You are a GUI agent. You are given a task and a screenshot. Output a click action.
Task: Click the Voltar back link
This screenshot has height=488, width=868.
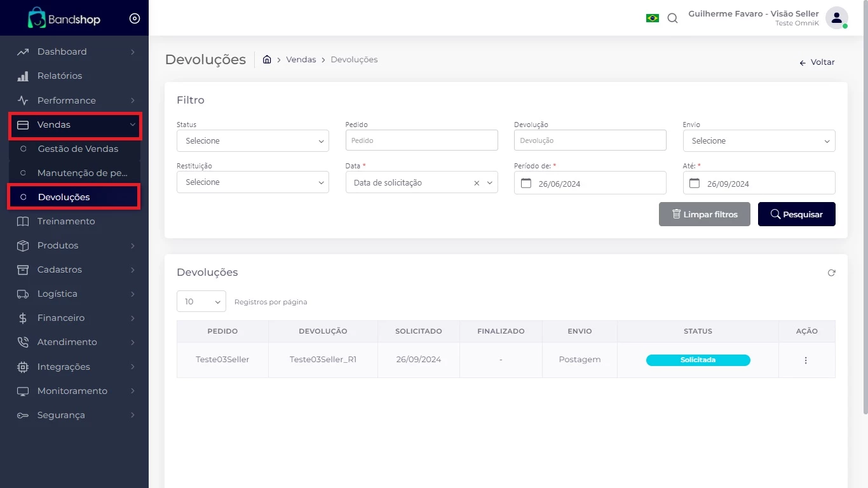tap(817, 62)
